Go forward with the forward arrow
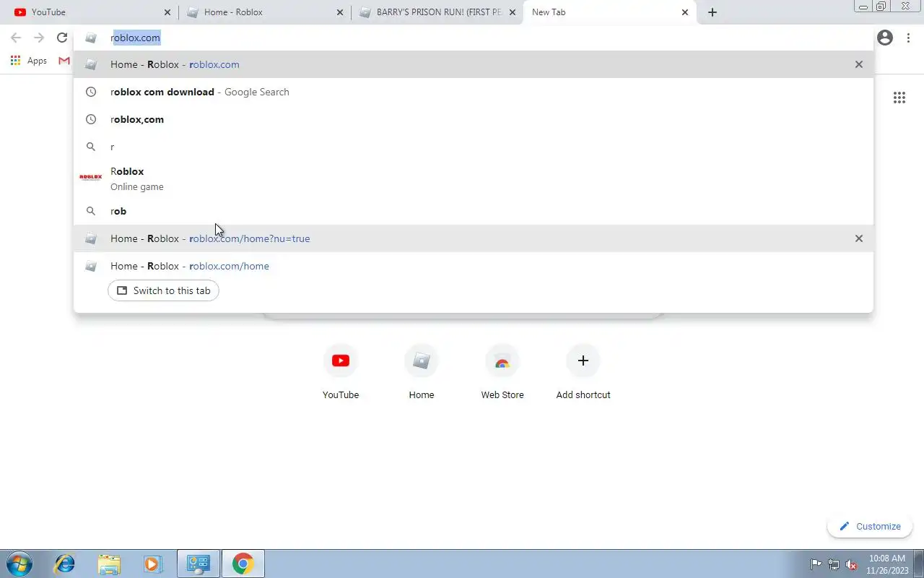This screenshot has height=578, width=924. point(39,38)
